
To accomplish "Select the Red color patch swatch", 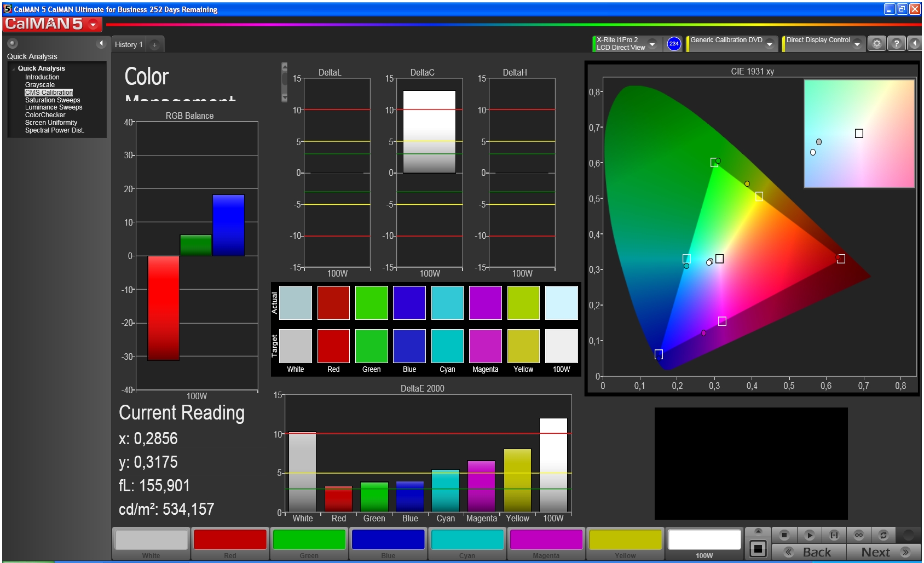I will click(230, 539).
